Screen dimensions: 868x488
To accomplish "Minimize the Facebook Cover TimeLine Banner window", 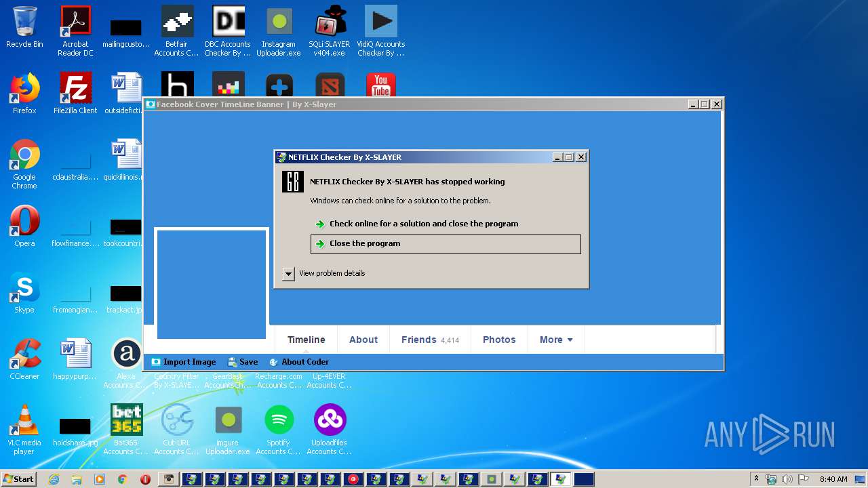I will point(693,104).
